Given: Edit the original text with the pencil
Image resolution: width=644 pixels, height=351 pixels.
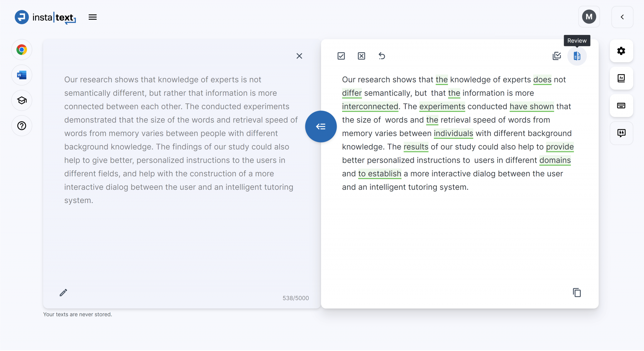Looking at the screenshot, I should [63, 292].
